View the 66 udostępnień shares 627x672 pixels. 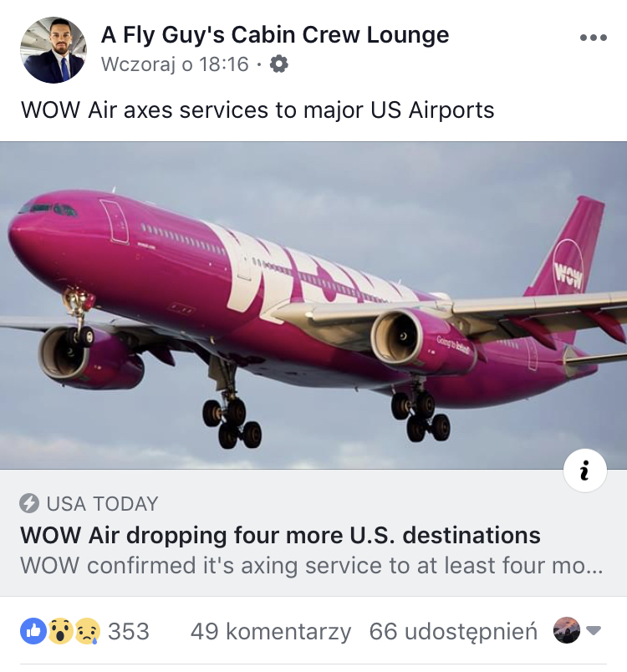tap(453, 632)
